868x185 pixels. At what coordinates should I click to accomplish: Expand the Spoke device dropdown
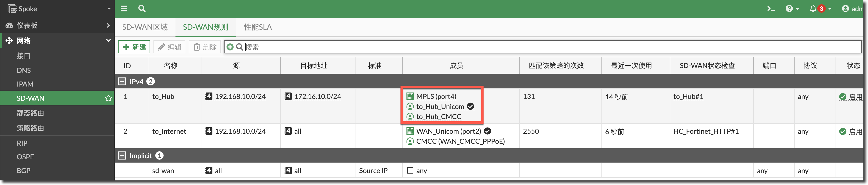(x=108, y=9)
